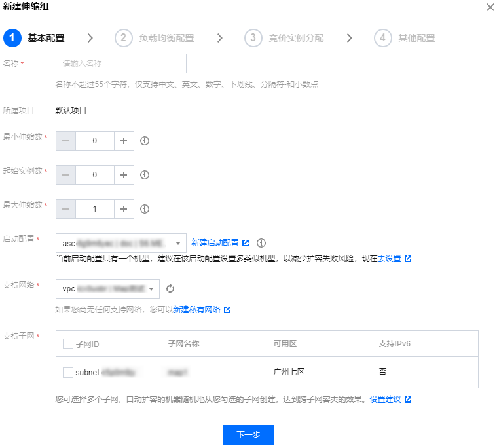Click info icon beside 起始实例数
The height and width of the screenshot is (448, 497).
point(145,175)
